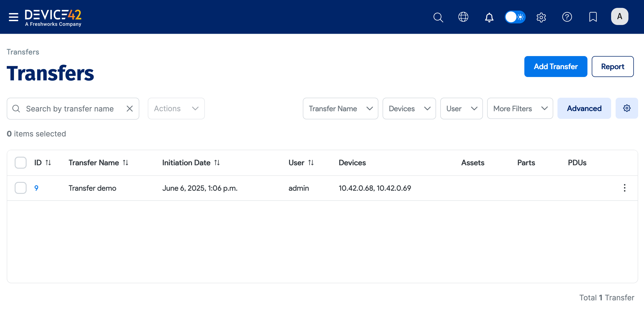
Task: Open the More Filters dropdown
Action: pyautogui.click(x=520, y=109)
